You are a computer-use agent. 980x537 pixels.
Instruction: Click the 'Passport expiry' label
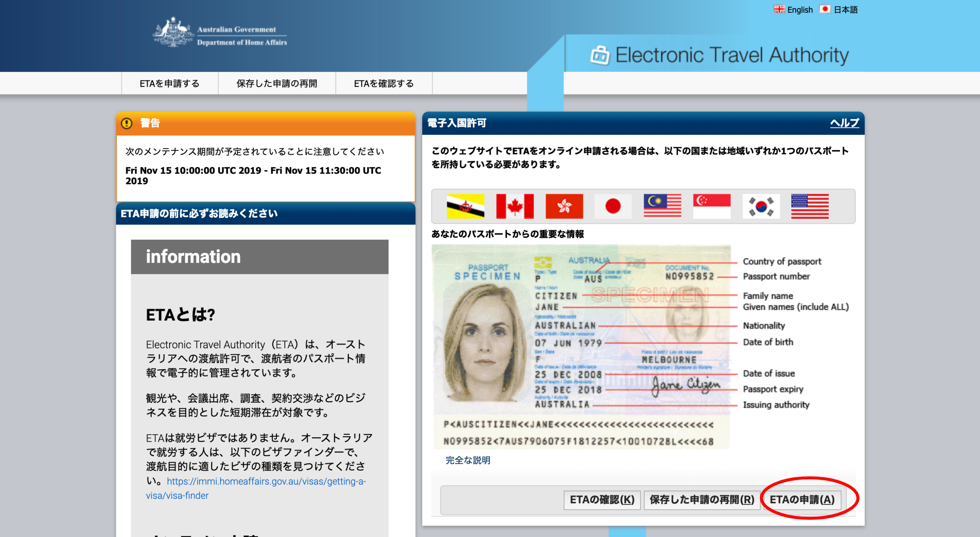773,389
